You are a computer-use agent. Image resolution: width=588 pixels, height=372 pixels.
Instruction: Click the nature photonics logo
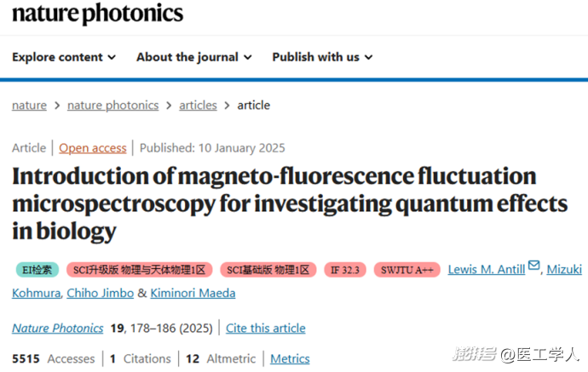(97, 14)
